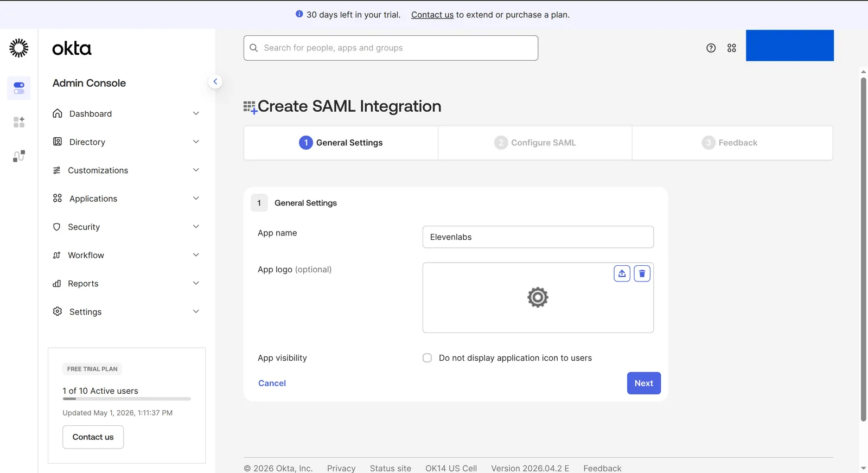
Task: Open the add-apps grid icon in left rail
Action: [x=19, y=122]
